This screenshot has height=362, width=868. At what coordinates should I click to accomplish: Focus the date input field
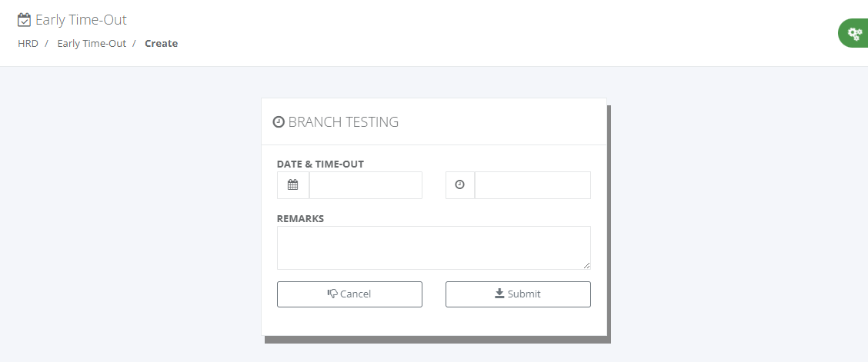click(x=366, y=185)
